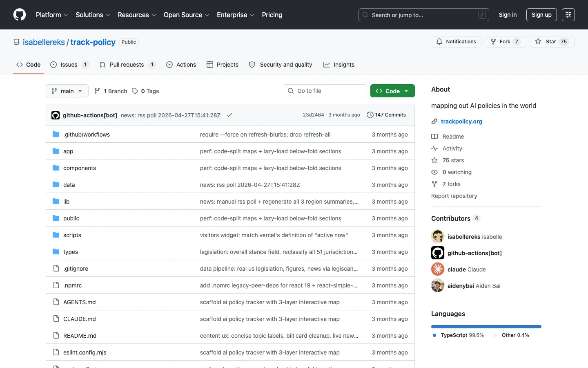Open the trackpolicy.org website link
Screen dimensions: 588x368
[x=461, y=121]
